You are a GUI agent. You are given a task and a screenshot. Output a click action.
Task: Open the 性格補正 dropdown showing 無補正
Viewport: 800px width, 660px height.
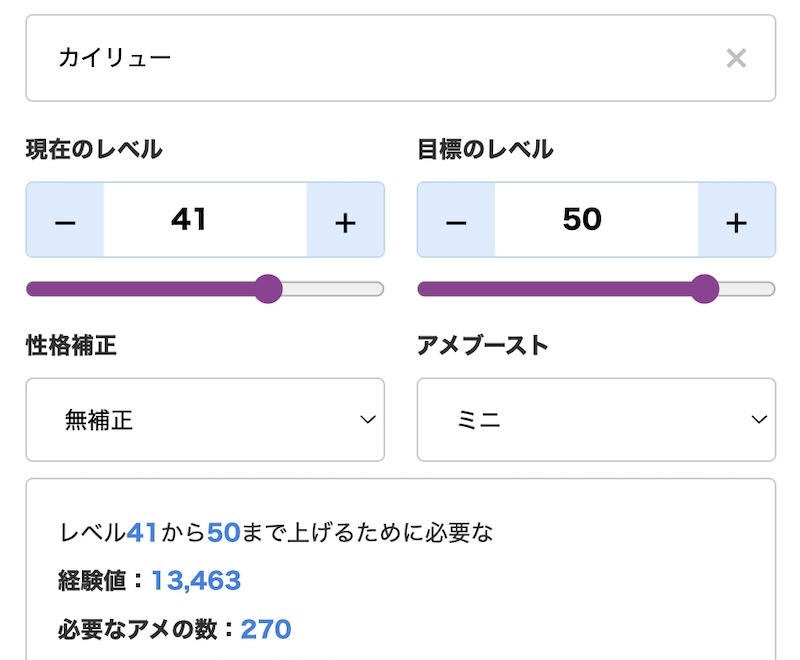coord(205,420)
